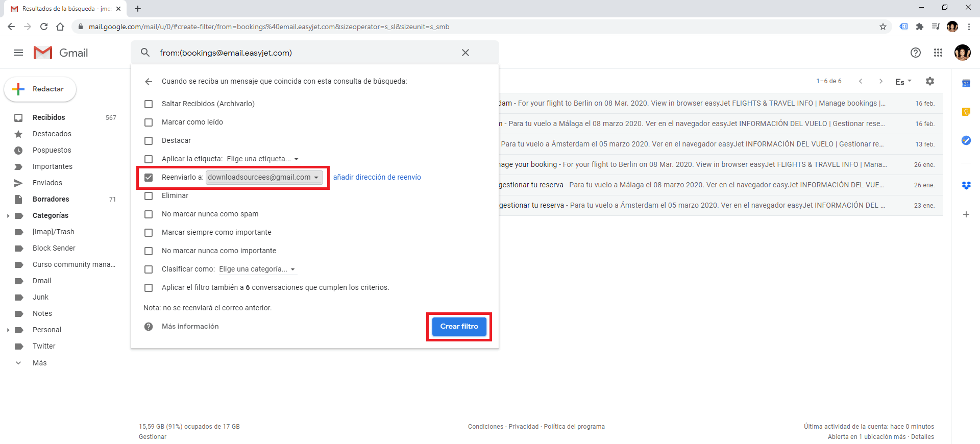Viewport: 980px width, 444px height.
Task: Open the media control icon in toolbar
Action: click(x=936, y=27)
